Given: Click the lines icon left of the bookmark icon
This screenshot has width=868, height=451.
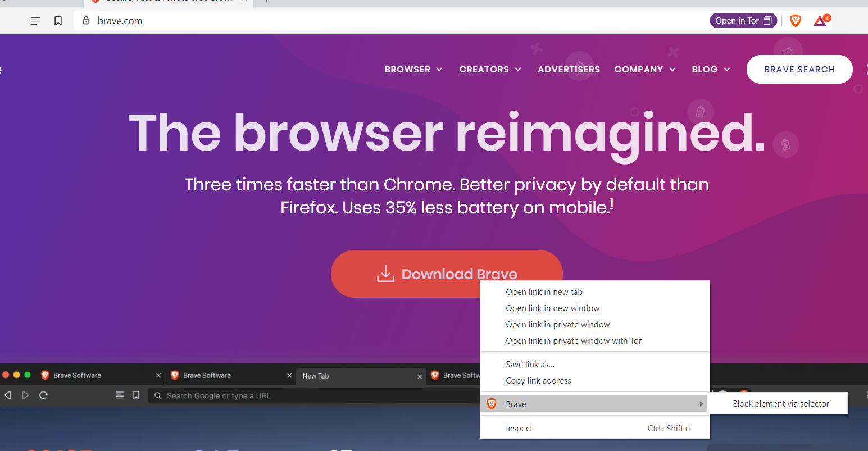Looking at the screenshot, I should click(35, 21).
